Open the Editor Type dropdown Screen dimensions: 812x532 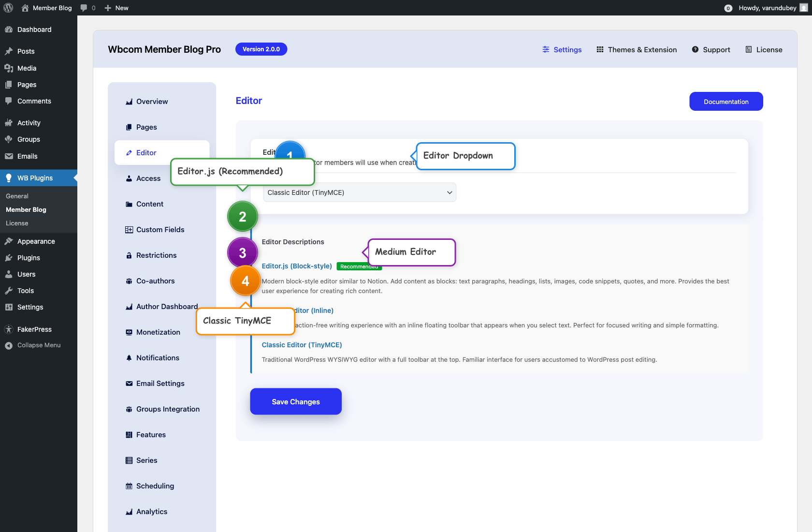[x=359, y=192]
